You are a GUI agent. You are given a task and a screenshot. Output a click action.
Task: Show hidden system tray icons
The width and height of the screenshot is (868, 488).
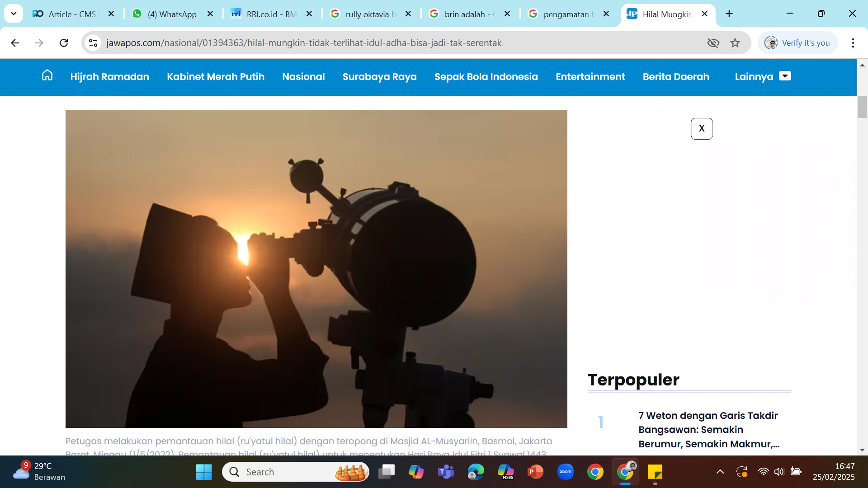tap(720, 472)
